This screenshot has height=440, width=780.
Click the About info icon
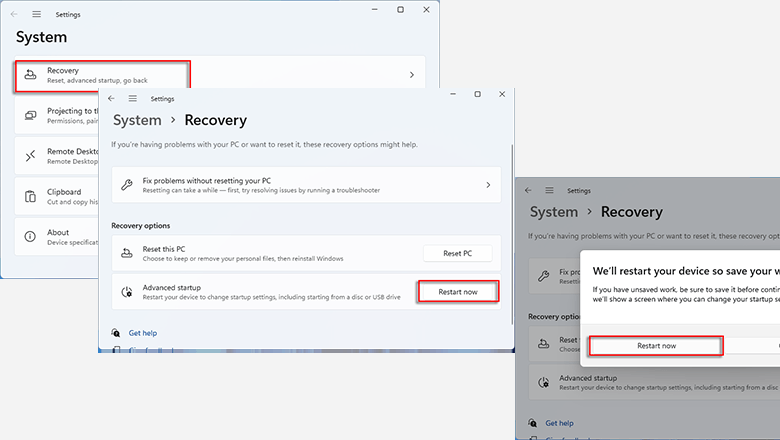(30, 236)
